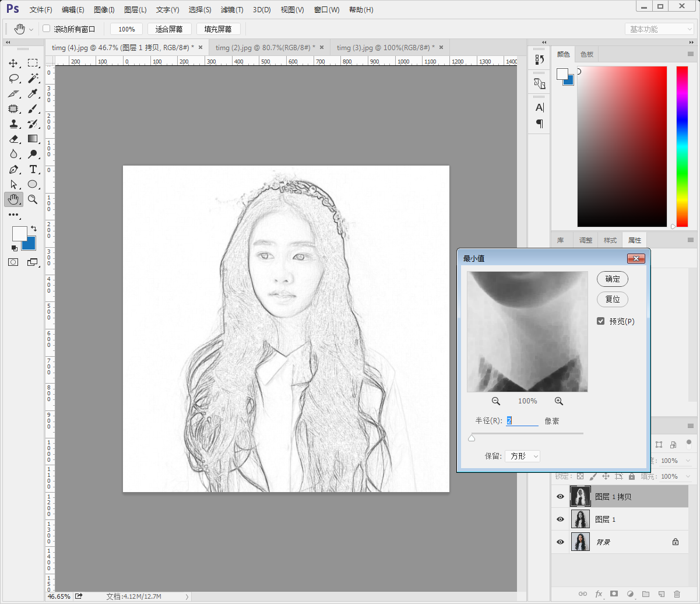Image resolution: width=700 pixels, height=604 pixels.
Task: Click the 填充屏幕 button
Action: pyautogui.click(x=218, y=29)
